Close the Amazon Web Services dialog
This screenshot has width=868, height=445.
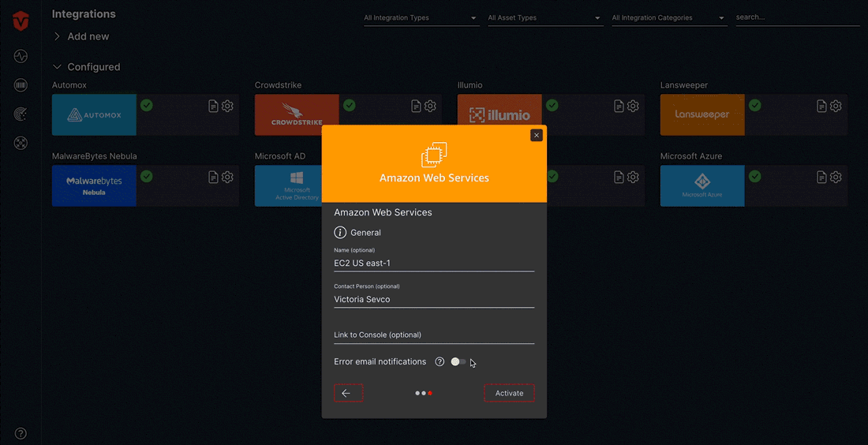(x=537, y=135)
